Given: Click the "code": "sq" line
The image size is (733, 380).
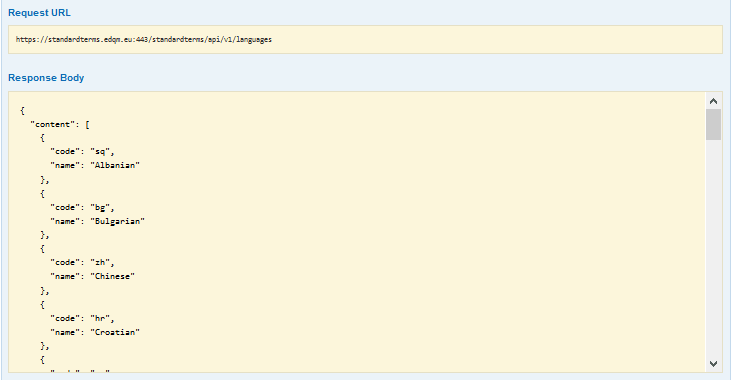Looking at the screenshot, I should (82, 151).
